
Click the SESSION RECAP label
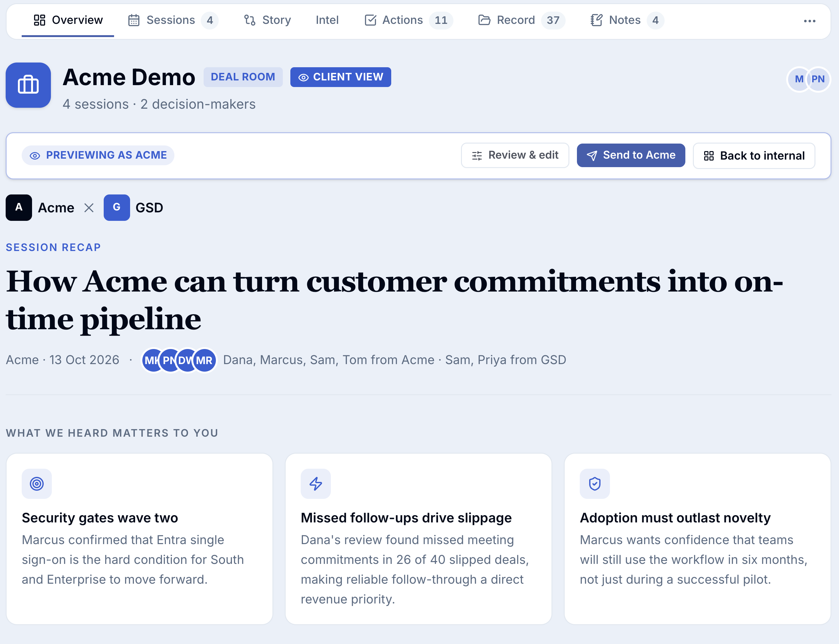(53, 247)
